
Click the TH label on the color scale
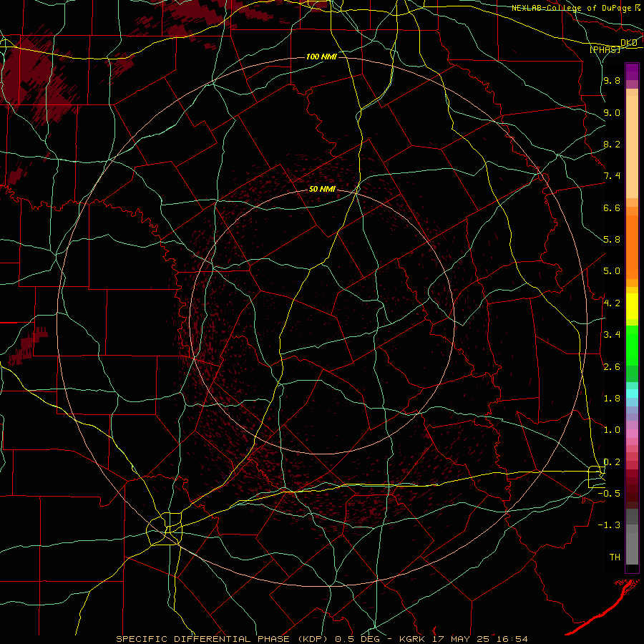click(x=615, y=557)
